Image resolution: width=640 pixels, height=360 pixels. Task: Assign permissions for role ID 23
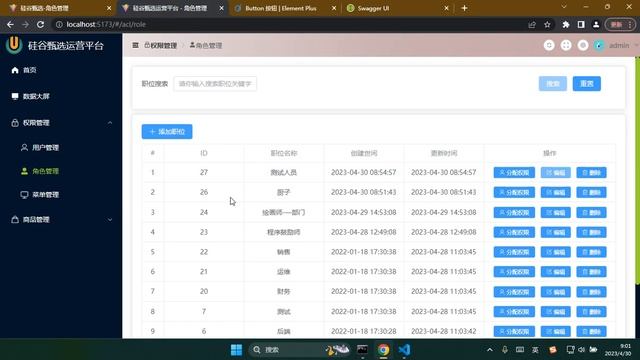pyautogui.click(x=514, y=232)
